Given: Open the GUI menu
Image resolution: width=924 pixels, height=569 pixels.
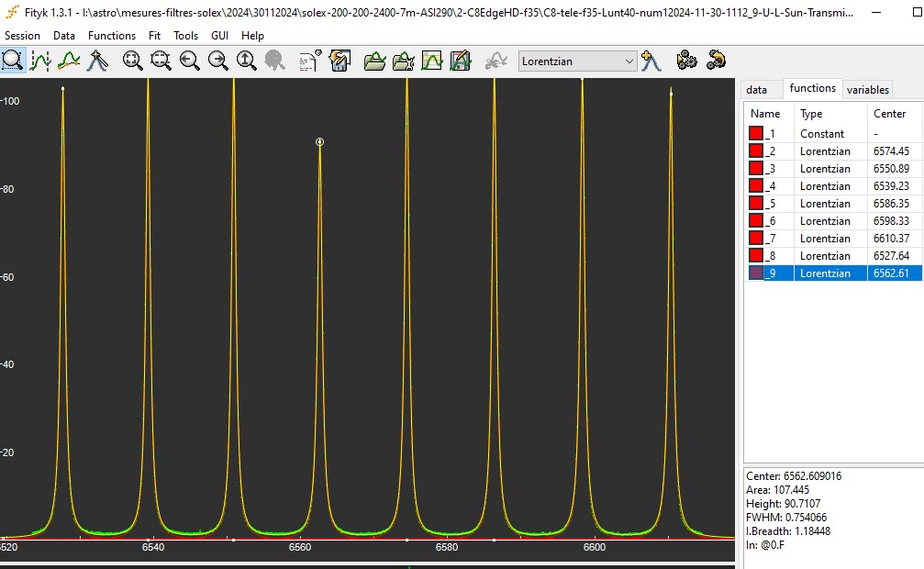Looking at the screenshot, I should 219,35.
